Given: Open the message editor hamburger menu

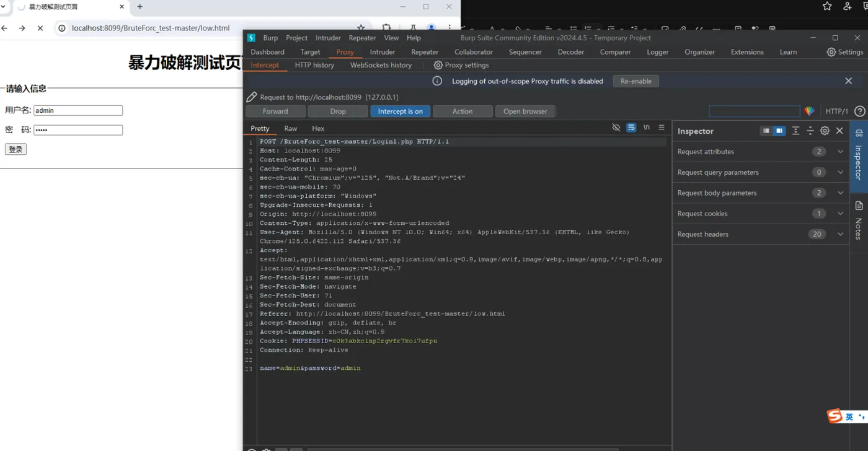Looking at the screenshot, I should [x=662, y=128].
